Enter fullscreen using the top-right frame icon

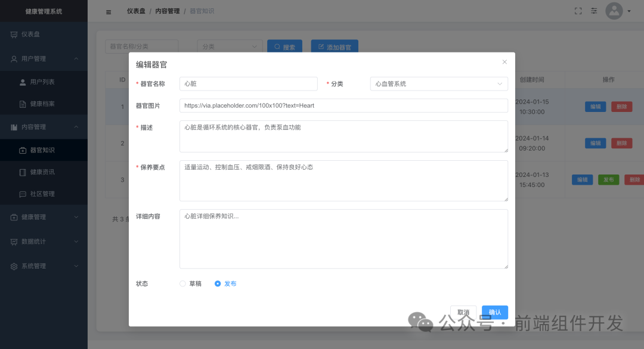click(577, 11)
